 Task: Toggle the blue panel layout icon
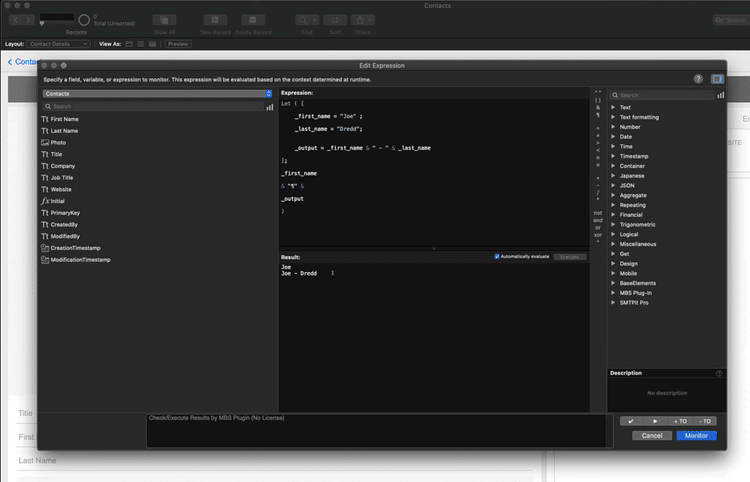717,79
